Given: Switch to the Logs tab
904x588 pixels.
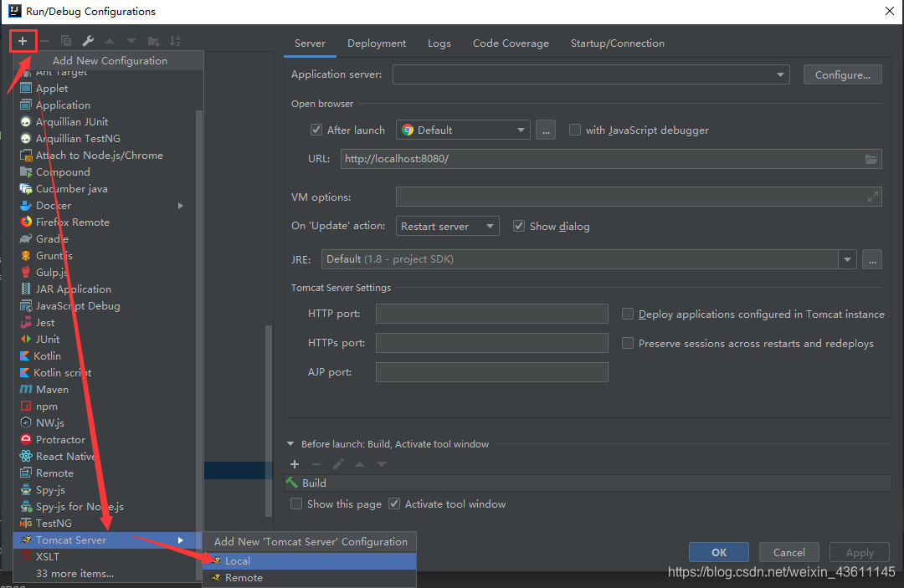Looking at the screenshot, I should [x=439, y=43].
